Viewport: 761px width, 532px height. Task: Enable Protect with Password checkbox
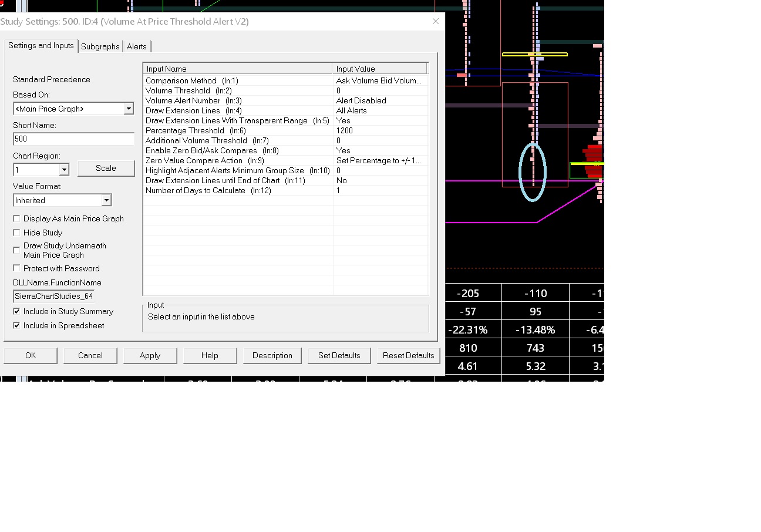(x=17, y=268)
